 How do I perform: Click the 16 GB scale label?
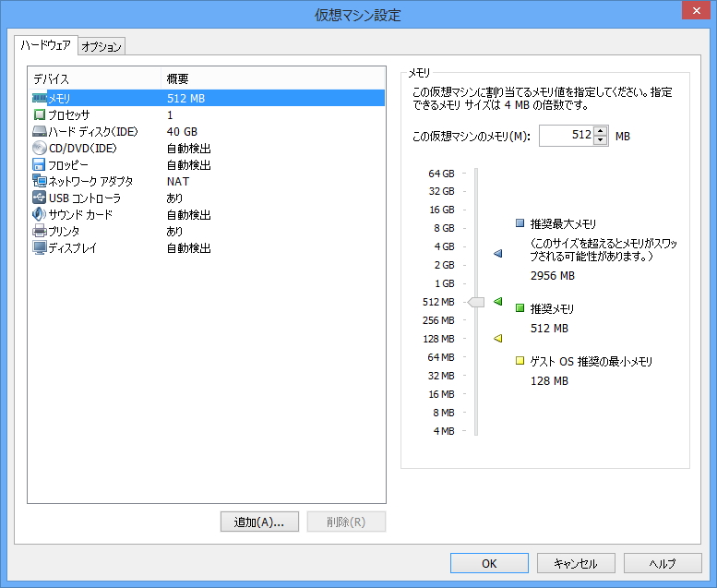click(x=441, y=210)
